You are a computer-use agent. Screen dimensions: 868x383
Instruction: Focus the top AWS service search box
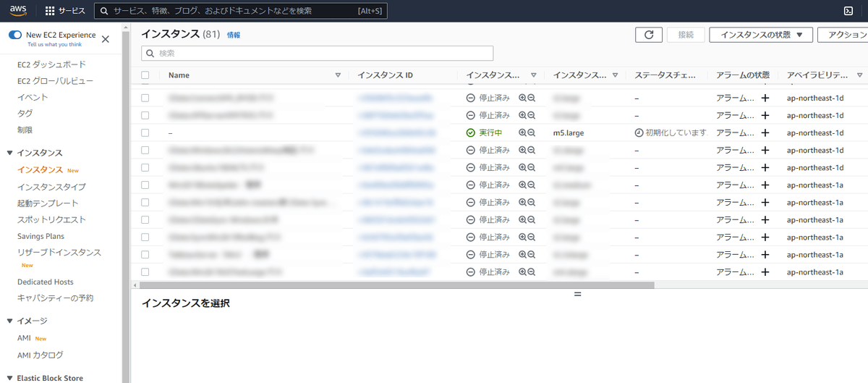point(241,11)
